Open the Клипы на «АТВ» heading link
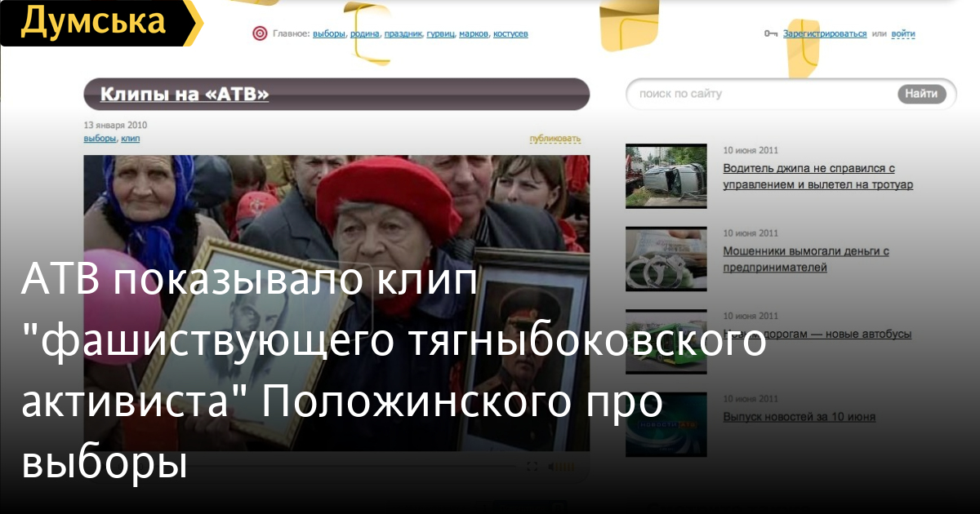 [x=185, y=95]
